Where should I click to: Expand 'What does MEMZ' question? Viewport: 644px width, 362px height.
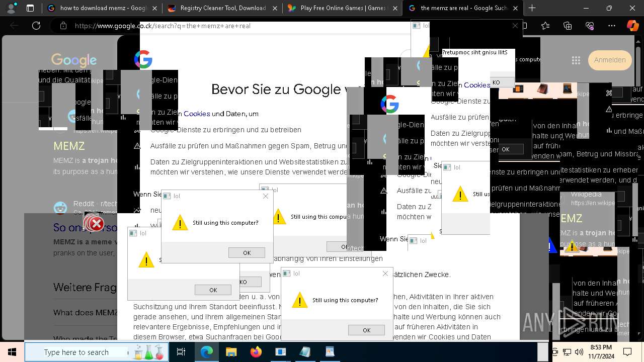pyautogui.click(x=86, y=313)
